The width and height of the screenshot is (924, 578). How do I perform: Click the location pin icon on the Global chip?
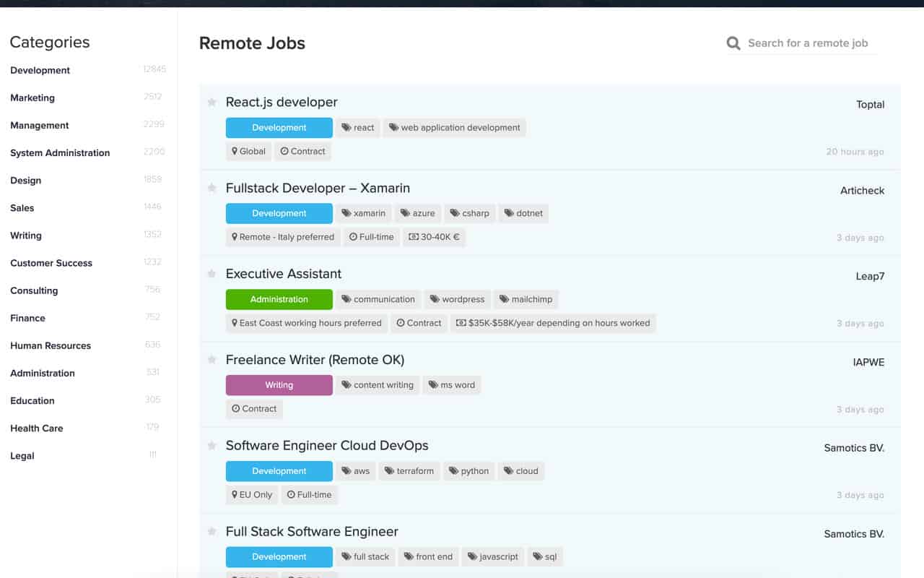tap(236, 151)
